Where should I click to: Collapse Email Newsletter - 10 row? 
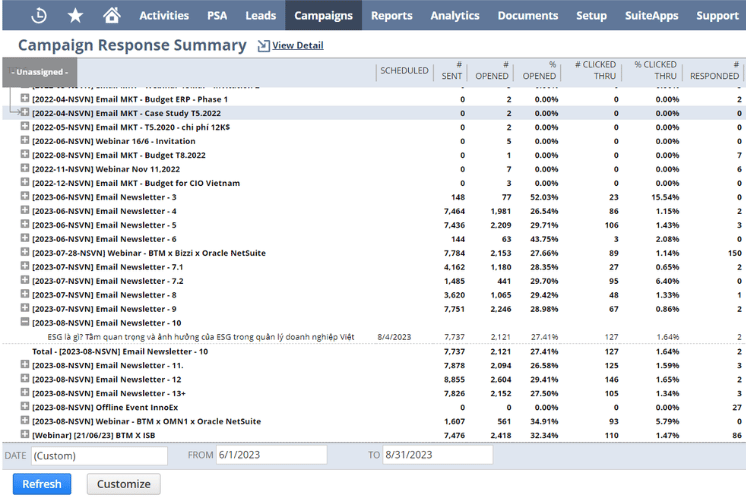(x=25, y=322)
